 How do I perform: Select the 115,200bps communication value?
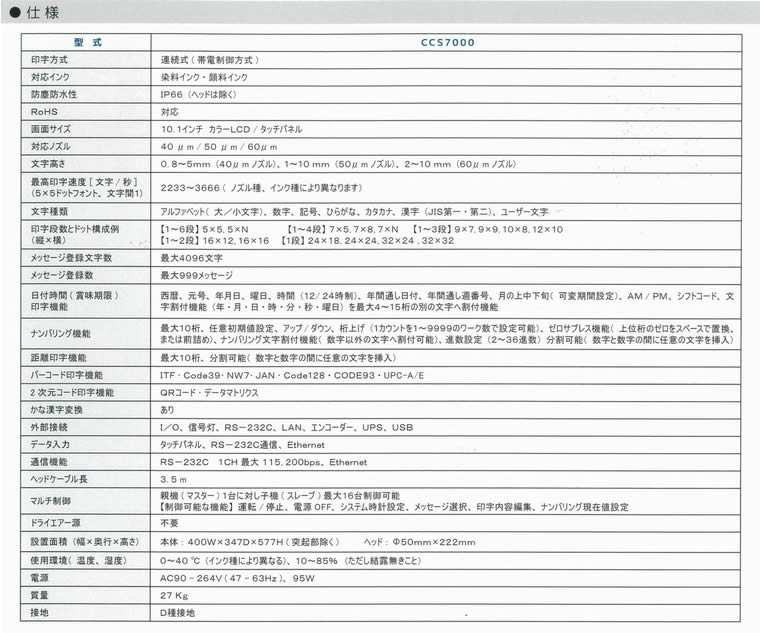[x=263, y=462]
